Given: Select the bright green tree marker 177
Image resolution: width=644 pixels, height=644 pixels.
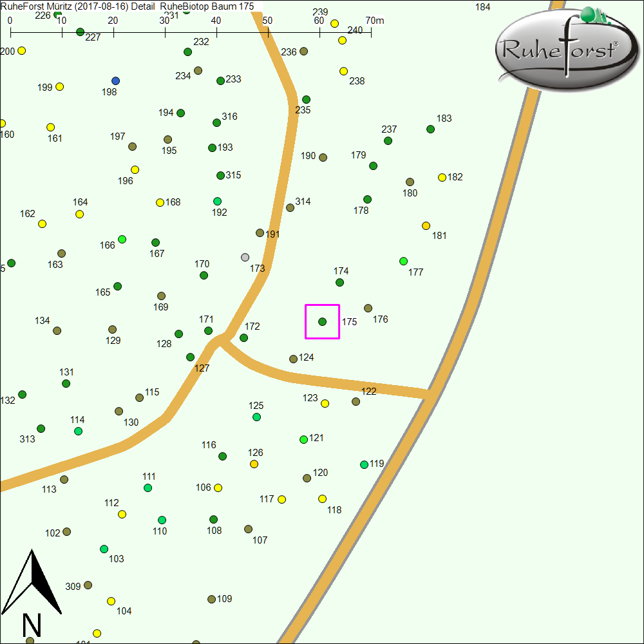Looking at the screenshot, I should click(403, 261).
